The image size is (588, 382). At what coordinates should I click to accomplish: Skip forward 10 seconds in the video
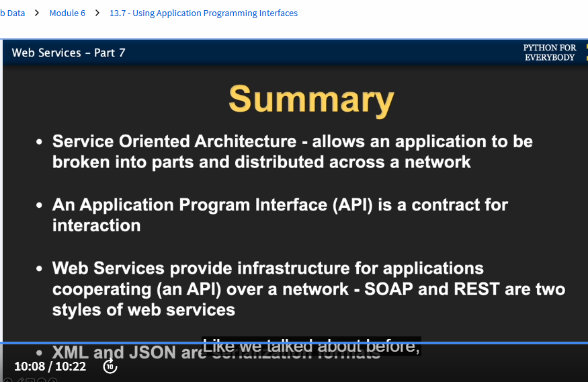pyautogui.click(x=110, y=367)
